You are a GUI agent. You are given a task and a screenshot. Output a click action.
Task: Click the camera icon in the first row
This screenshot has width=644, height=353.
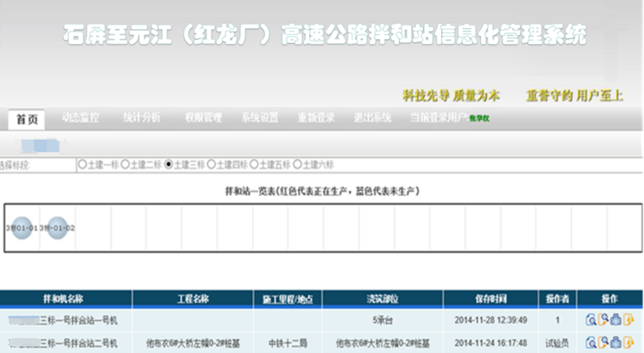[x=616, y=320]
